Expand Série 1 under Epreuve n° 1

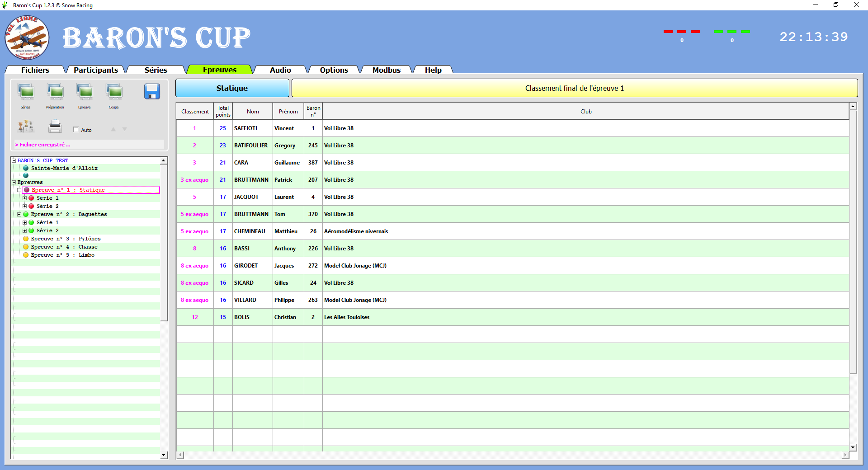[25, 198]
